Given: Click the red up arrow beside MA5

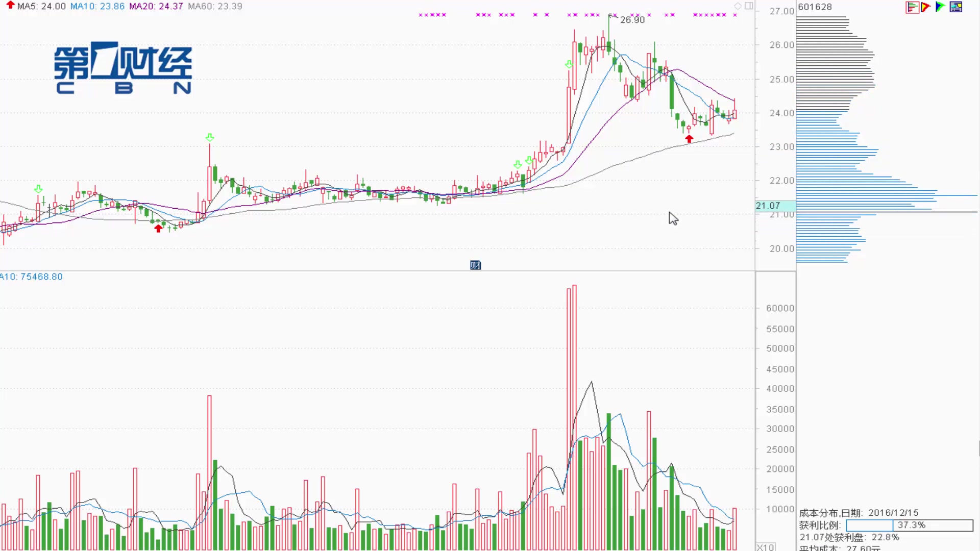Looking at the screenshot, I should (10, 5).
